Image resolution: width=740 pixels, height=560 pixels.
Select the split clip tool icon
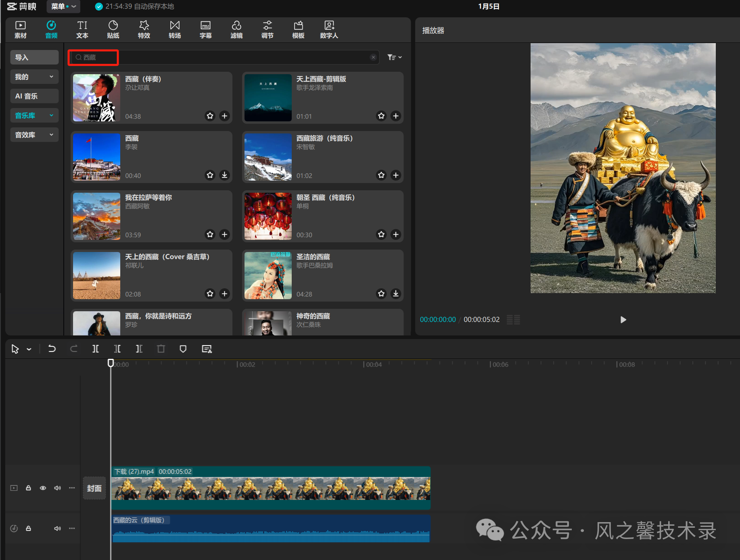point(96,349)
